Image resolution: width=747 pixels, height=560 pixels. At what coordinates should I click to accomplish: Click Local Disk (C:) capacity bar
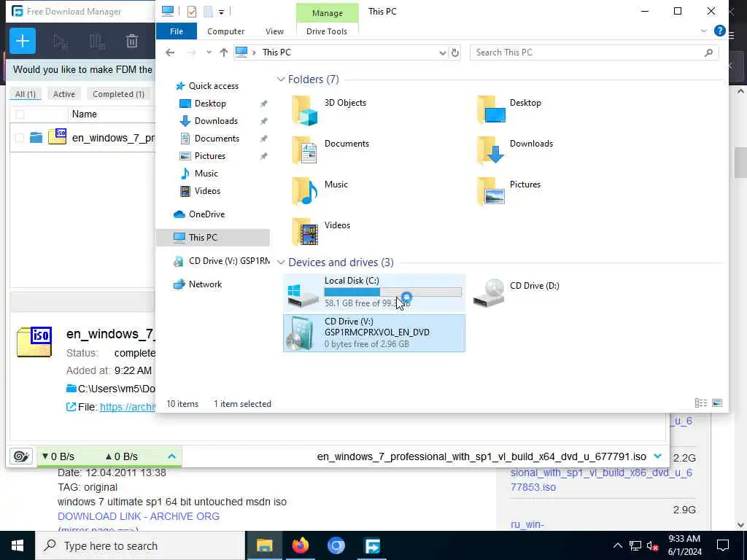392,292
